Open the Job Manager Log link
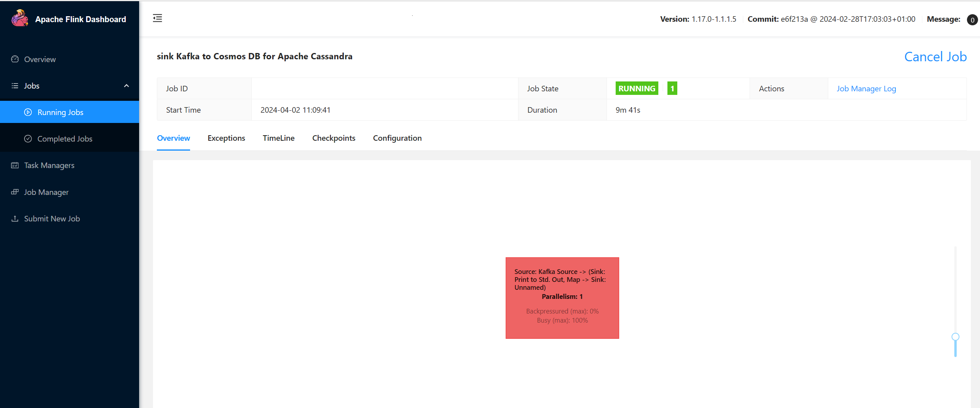980x408 pixels. (x=866, y=89)
